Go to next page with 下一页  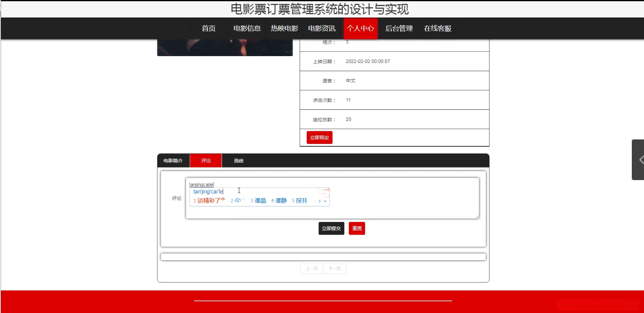point(335,269)
